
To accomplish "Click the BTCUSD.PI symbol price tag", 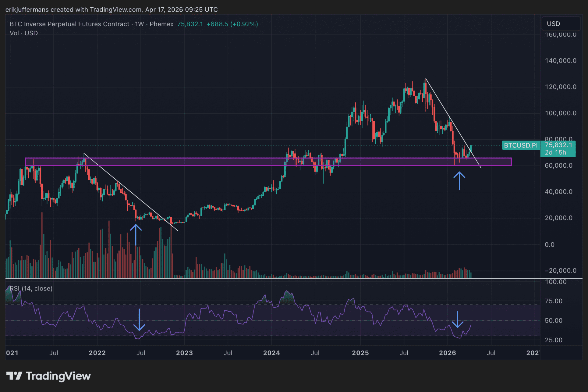I will coord(521,145).
